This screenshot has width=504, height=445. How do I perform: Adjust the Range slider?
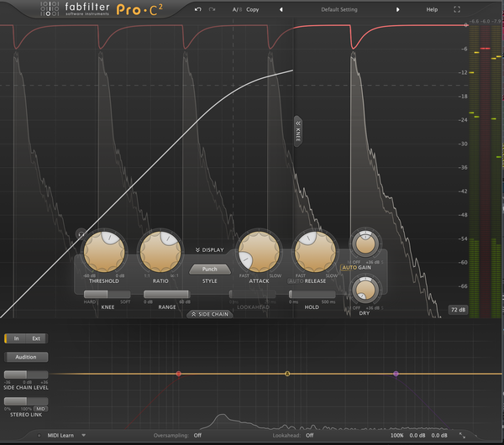pyautogui.click(x=167, y=294)
